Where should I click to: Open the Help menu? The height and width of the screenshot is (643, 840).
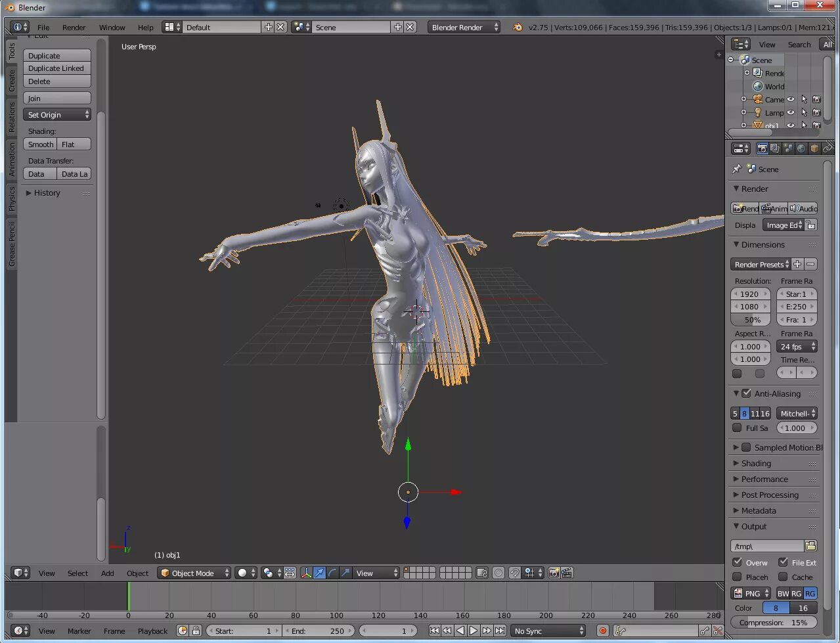(145, 27)
